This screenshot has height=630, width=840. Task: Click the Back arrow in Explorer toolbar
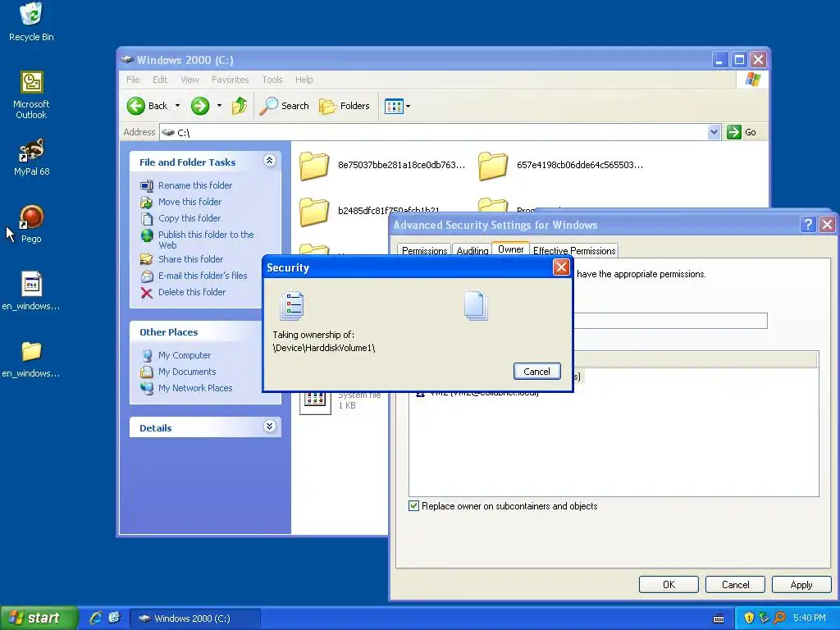148,106
